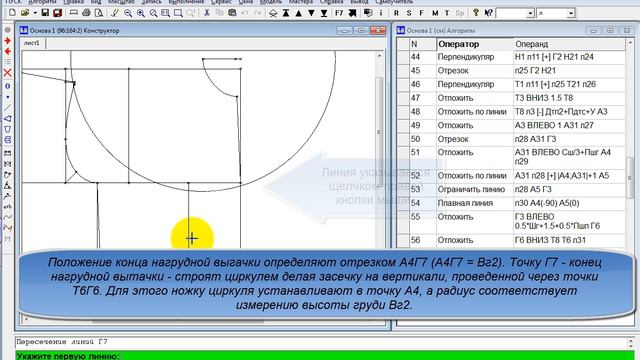
Task: Click the red floppy disk save icon
Action: [x=58, y=13]
